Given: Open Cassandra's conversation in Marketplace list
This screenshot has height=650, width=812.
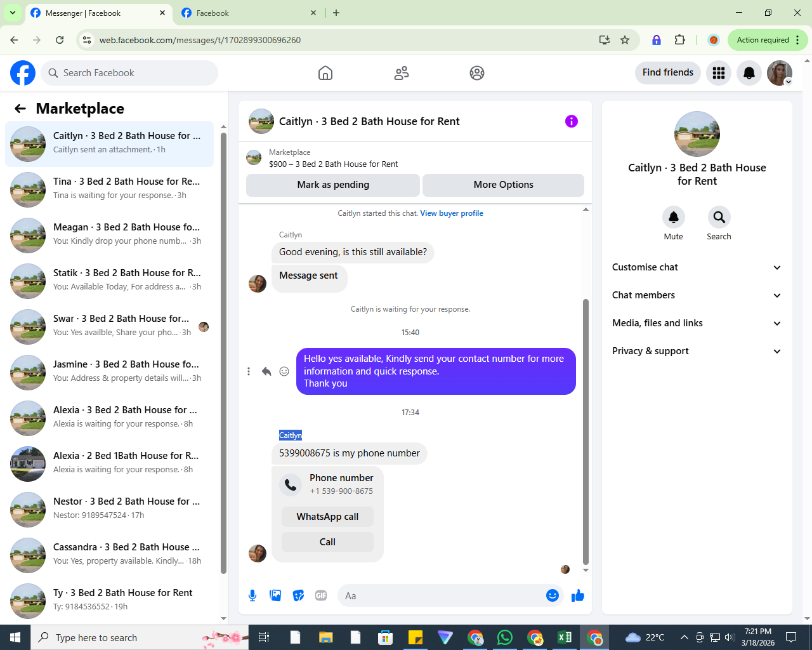Looking at the screenshot, I should coord(109,555).
